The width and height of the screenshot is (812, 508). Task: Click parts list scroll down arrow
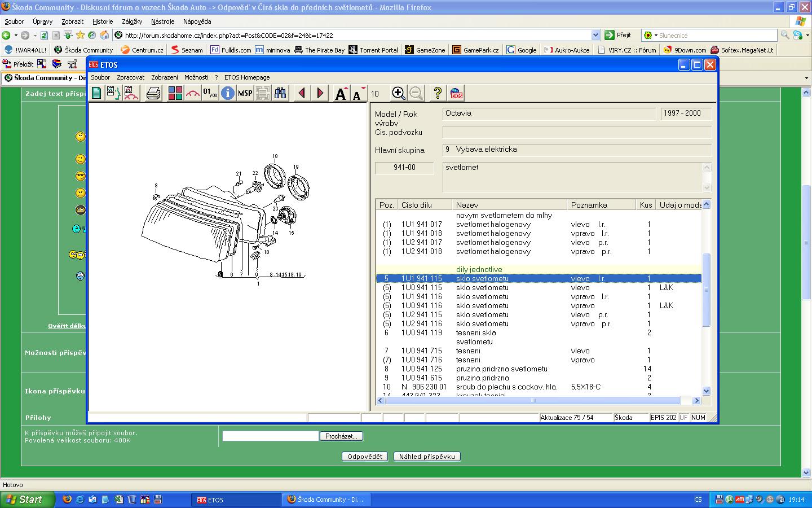707,391
